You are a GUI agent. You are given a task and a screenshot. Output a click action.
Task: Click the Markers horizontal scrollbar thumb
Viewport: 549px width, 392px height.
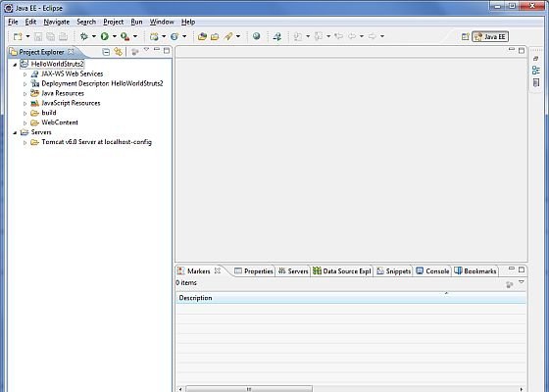click(x=249, y=389)
